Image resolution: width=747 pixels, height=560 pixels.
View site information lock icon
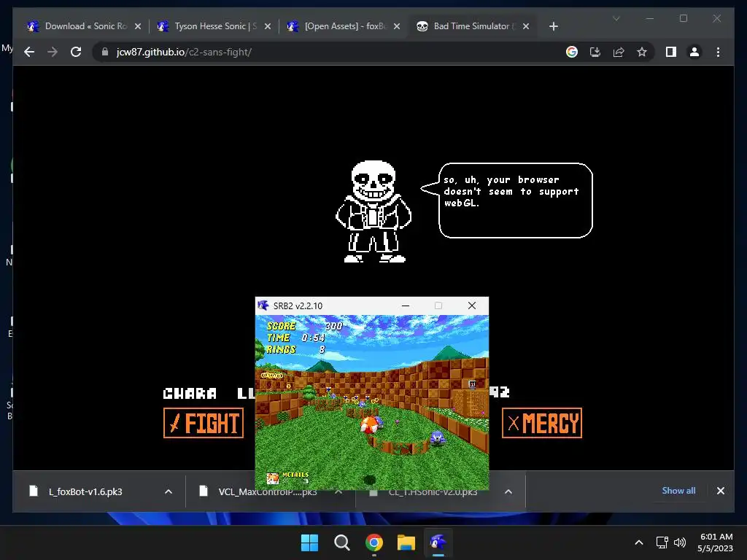105,52
